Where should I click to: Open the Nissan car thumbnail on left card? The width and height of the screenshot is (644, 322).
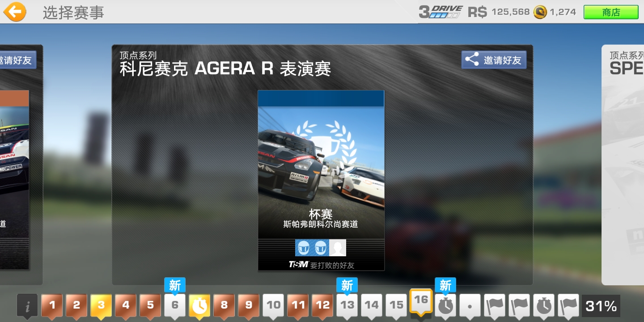14,180
